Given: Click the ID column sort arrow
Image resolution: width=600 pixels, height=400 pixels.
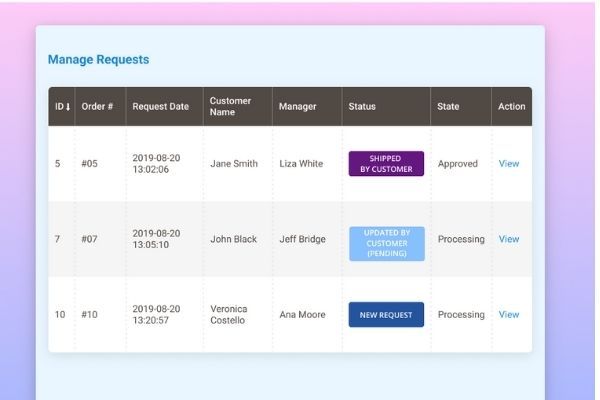Looking at the screenshot, I should tap(68, 107).
